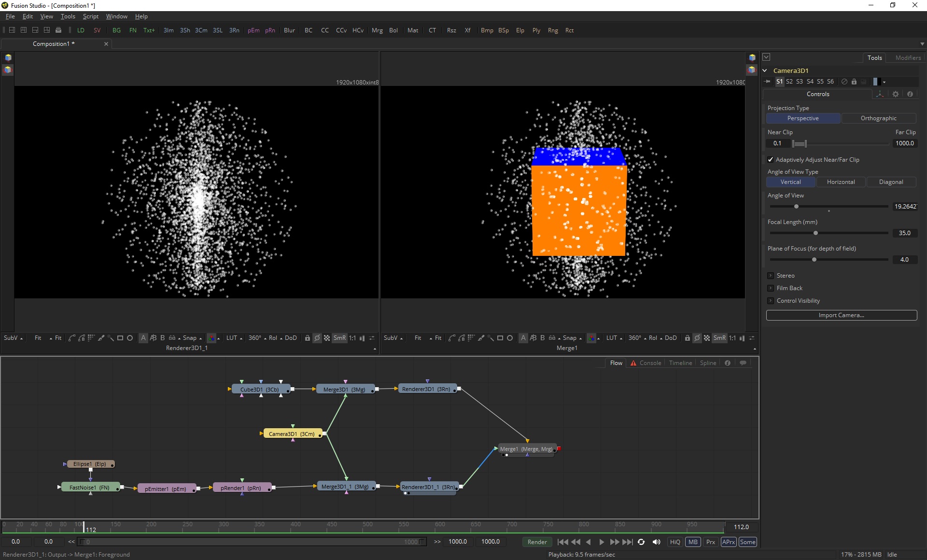Select Diagonal angle of view type

(x=891, y=182)
